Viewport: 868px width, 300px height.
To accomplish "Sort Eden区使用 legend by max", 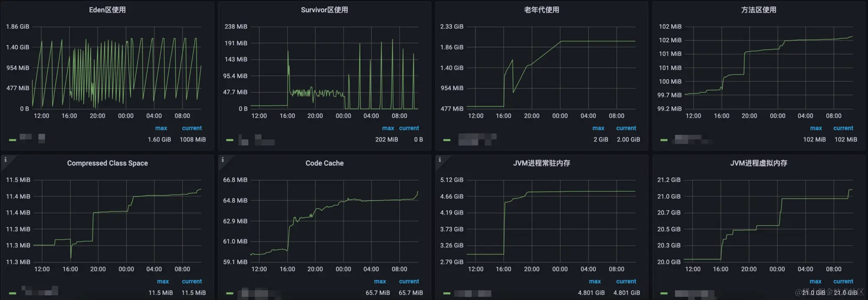I will coord(161,128).
